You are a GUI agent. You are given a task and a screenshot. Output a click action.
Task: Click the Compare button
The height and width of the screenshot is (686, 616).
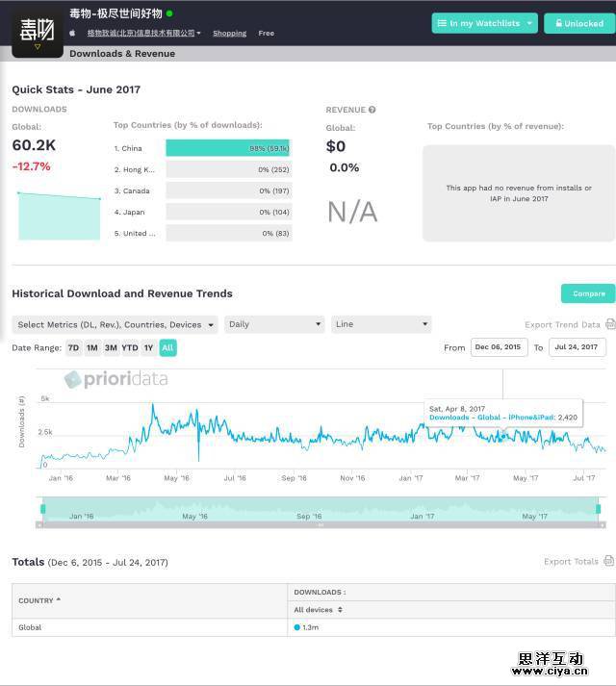coord(588,293)
